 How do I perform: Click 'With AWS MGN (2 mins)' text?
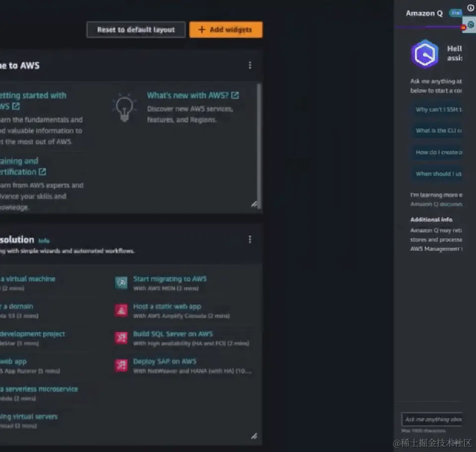tap(166, 288)
